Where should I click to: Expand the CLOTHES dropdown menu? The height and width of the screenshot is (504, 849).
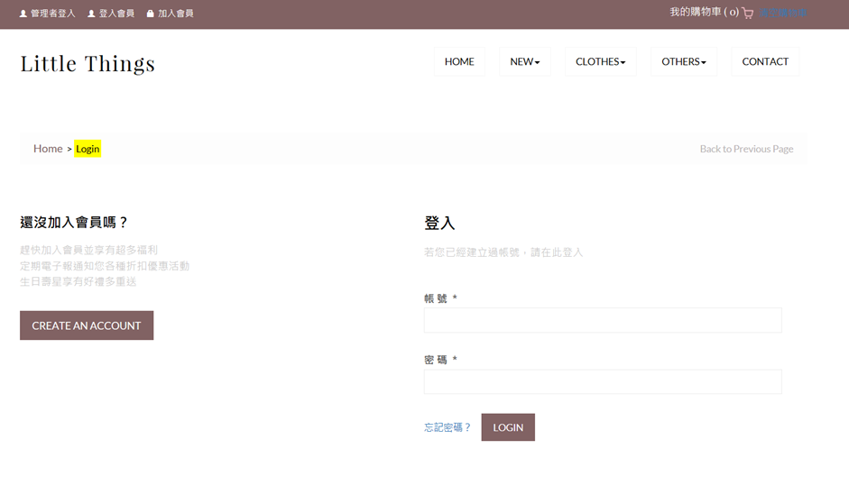pyautogui.click(x=601, y=61)
